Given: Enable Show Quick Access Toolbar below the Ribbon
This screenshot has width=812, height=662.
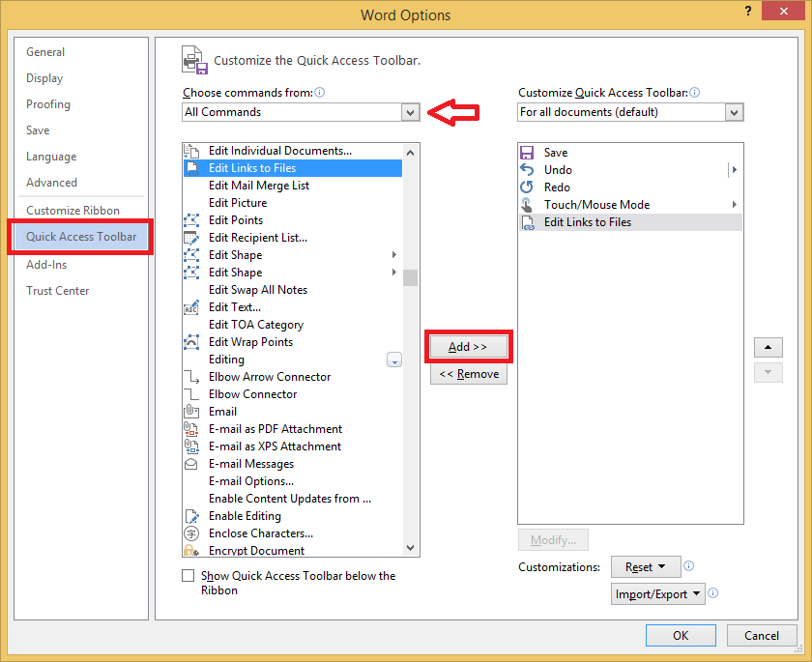Looking at the screenshot, I should tap(188, 575).
